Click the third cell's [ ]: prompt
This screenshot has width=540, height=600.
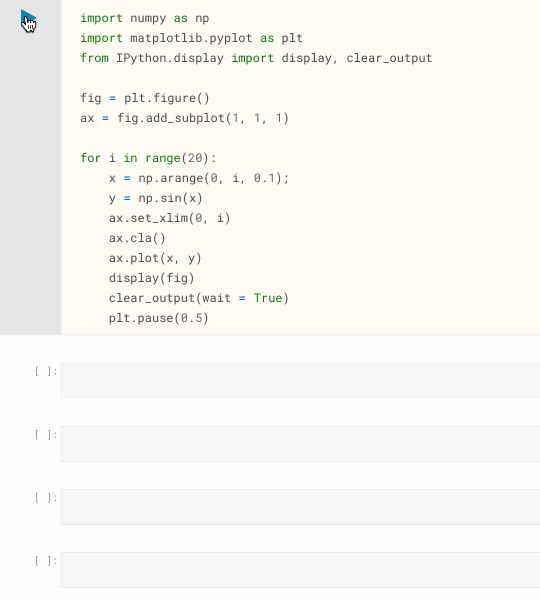coord(46,498)
